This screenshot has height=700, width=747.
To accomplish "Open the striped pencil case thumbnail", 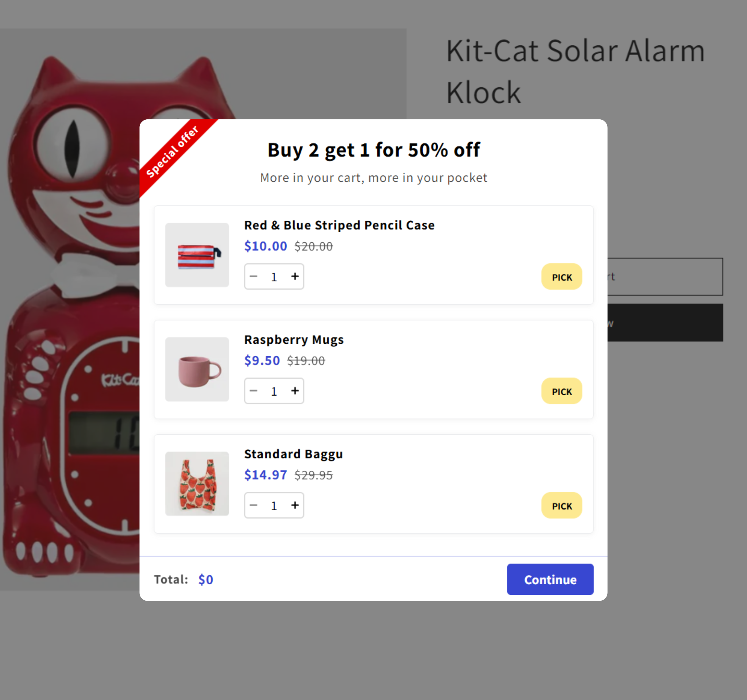I will pos(197,255).
